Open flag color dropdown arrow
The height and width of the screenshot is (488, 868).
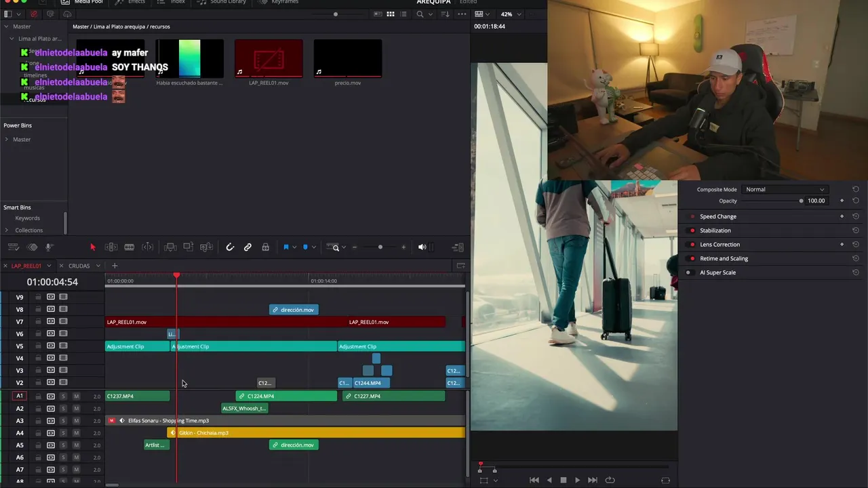coord(294,247)
